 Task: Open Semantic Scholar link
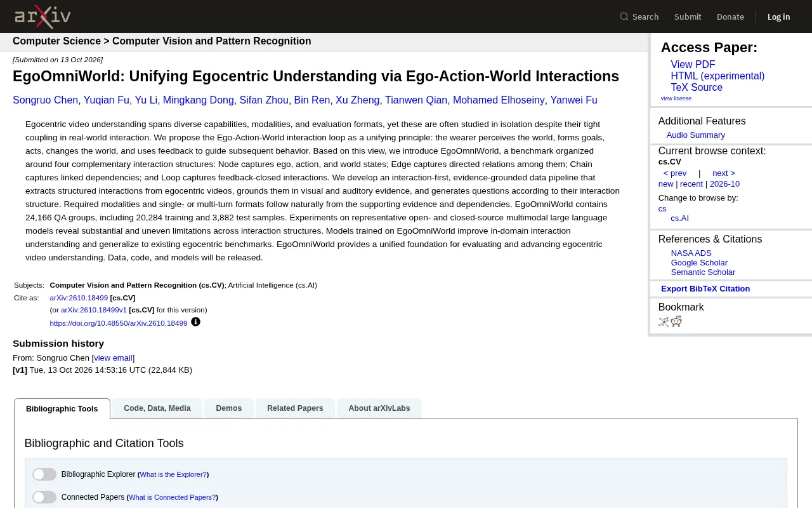coord(703,272)
